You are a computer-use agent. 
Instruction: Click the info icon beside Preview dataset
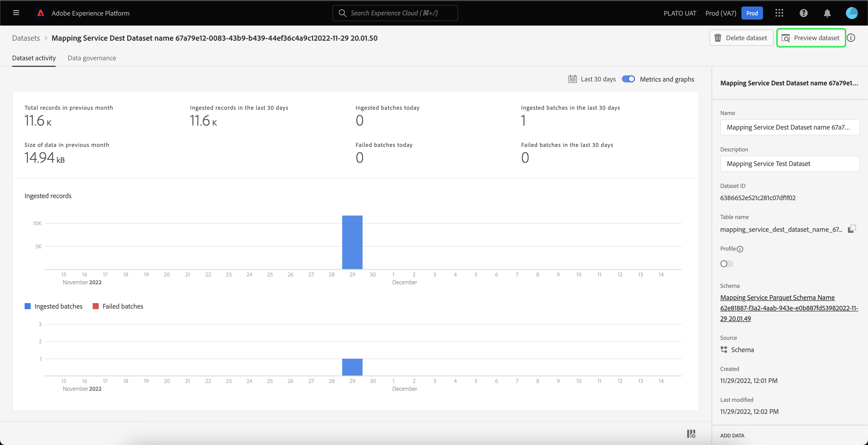point(851,38)
